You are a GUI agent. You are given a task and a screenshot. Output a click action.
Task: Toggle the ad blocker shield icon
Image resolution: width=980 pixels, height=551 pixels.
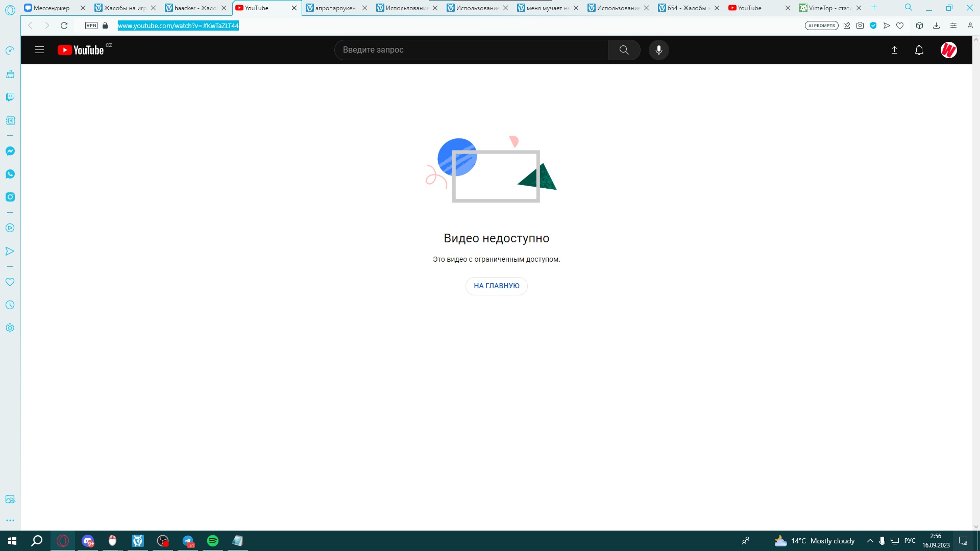click(873, 26)
